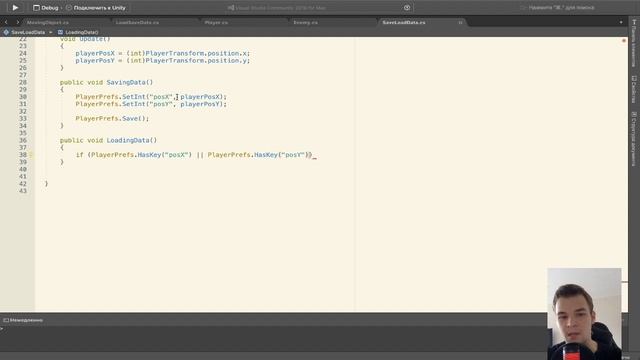Open the Debug configuration dropdown
Image resolution: width=640 pixels, height=360 pixels.
tap(46, 8)
